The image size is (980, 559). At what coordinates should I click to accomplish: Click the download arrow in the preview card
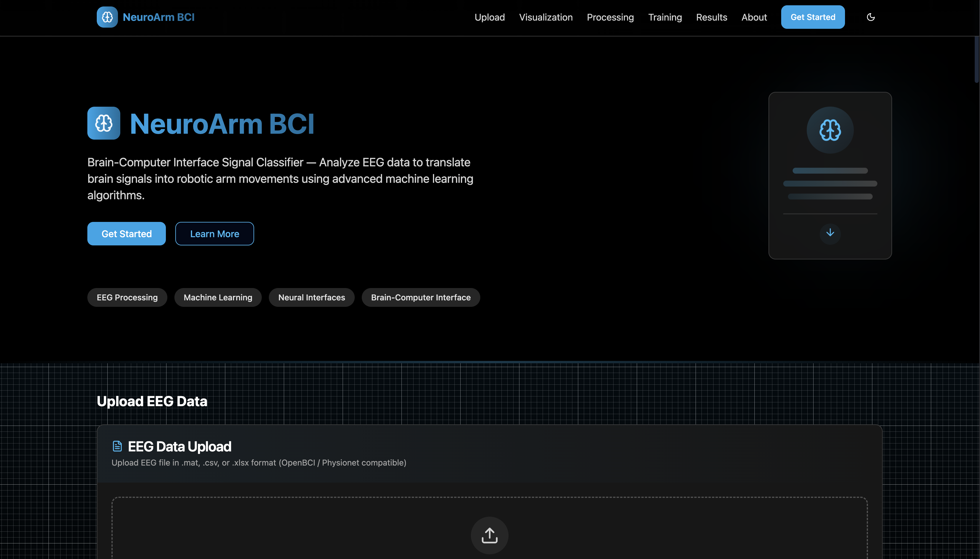pyautogui.click(x=830, y=233)
